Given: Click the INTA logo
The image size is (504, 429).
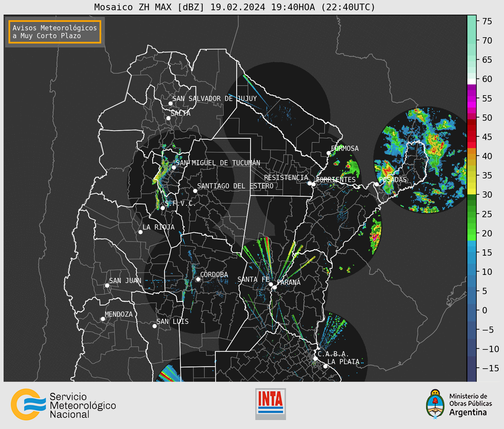Looking at the screenshot, I should click(x=270, y=404).
